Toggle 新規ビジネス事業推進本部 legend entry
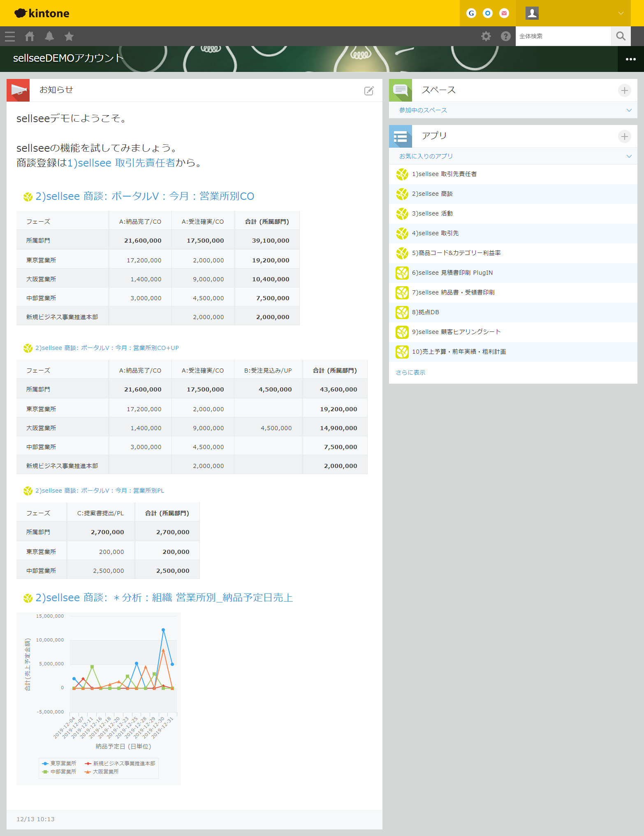 pyautogui.click(x=120, y=764)
